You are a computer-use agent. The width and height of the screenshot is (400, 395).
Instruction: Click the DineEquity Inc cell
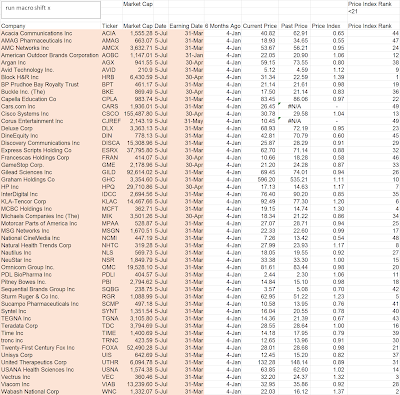pos(51,136)
